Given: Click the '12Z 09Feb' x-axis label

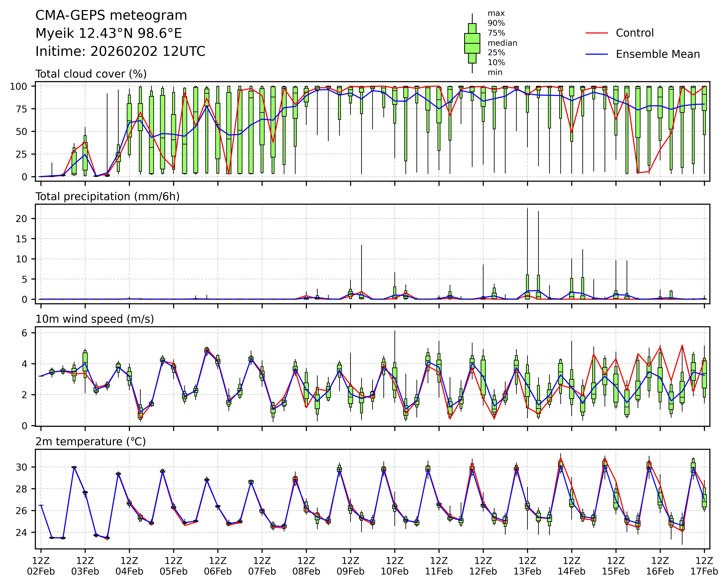Looking at the screenshot, I should point(350,566).
